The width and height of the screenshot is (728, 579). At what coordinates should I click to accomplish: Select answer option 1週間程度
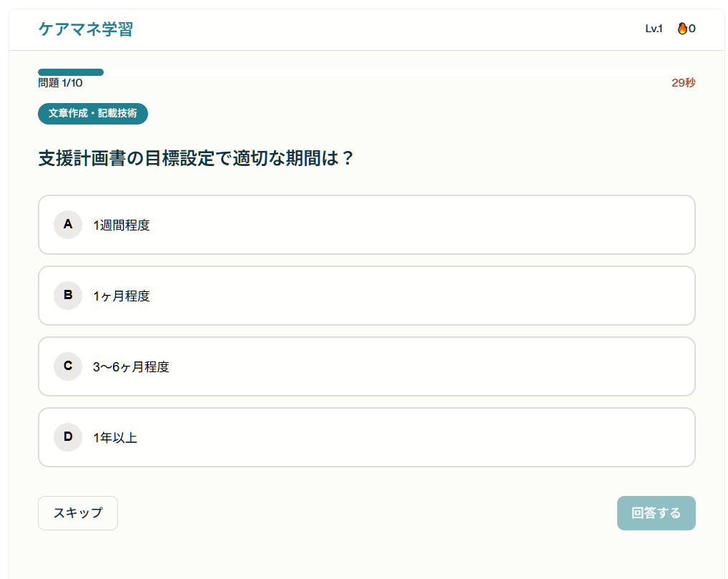pos(122,225)
